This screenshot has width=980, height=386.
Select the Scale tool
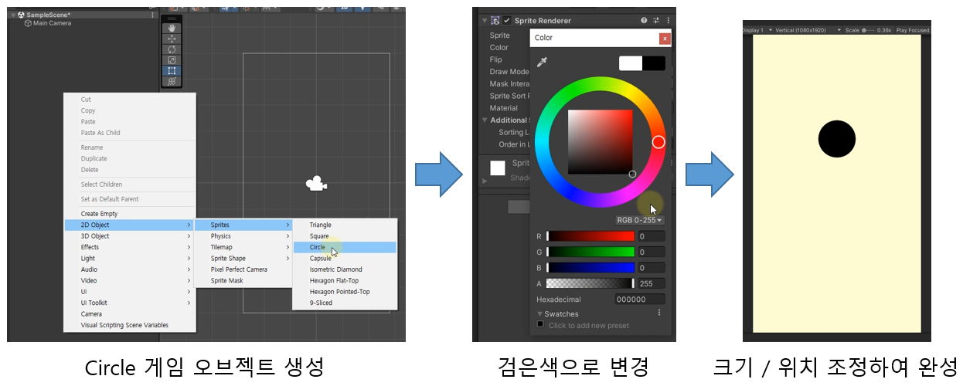(172, 60)
